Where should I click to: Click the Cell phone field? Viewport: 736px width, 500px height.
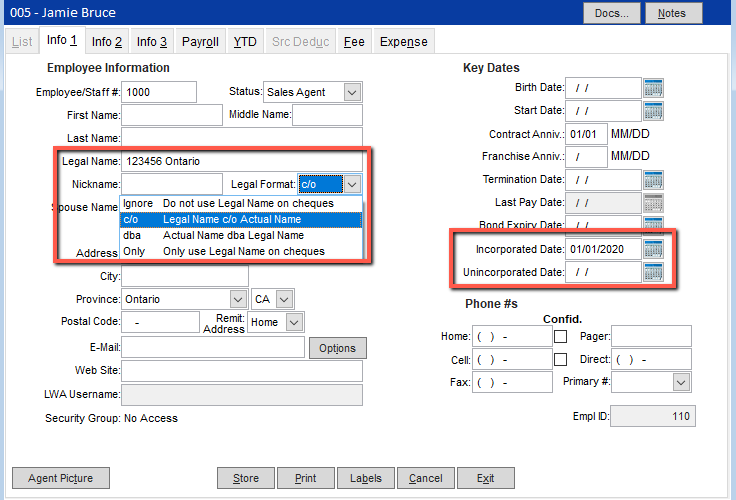click(512, 359)
